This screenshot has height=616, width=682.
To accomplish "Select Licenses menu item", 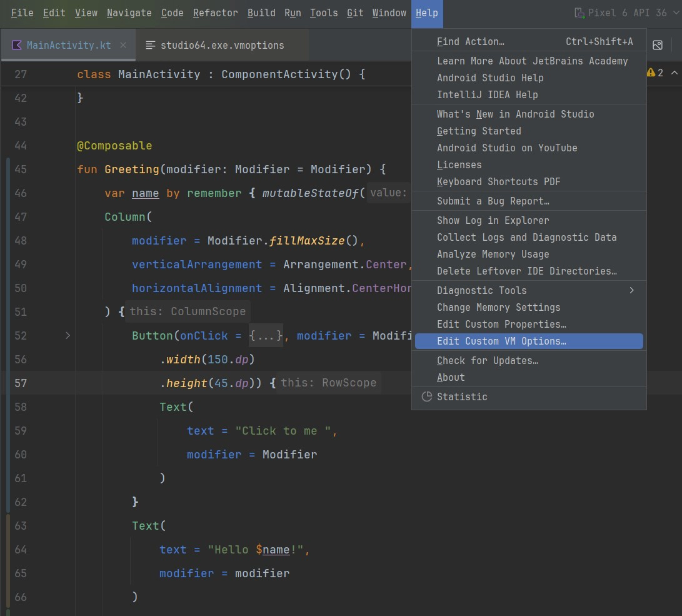I will 529,165.
